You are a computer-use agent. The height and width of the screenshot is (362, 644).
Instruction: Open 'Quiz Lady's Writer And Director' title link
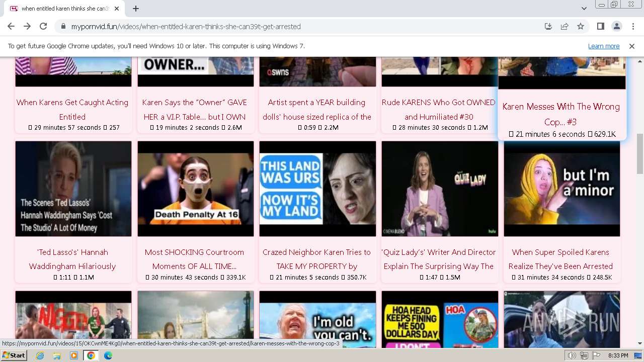click(x=439, y=259)
